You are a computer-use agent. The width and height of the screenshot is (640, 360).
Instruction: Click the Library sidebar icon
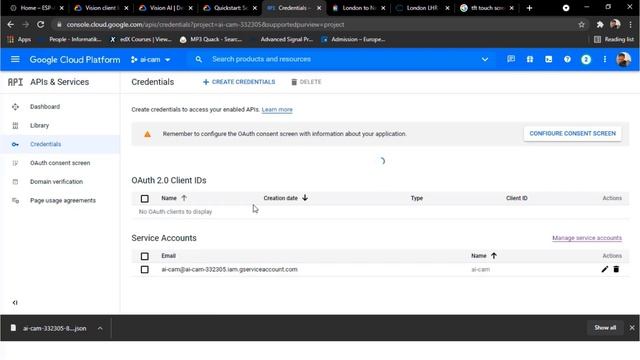[x=16, y=126]
